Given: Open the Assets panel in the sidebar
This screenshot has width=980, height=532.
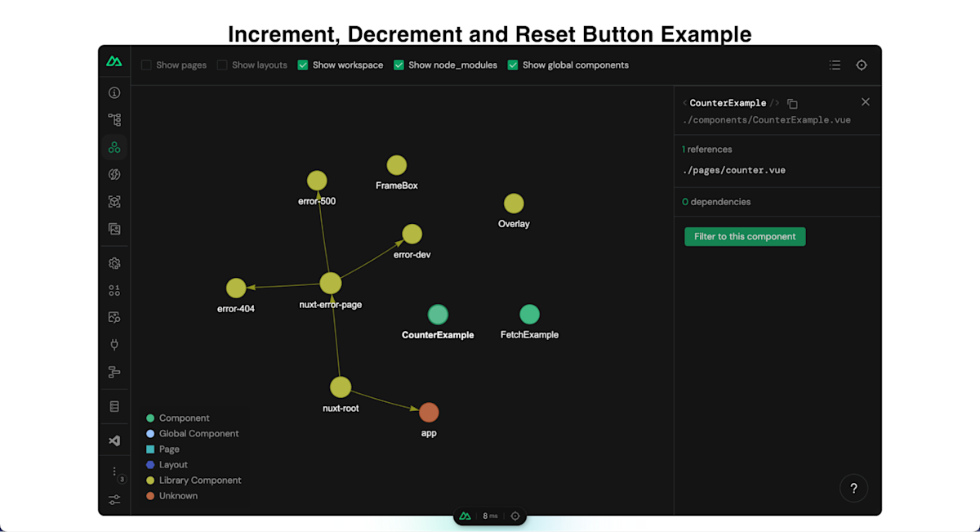Looking at the screenshot, I should pyautogui.click(x=114, y=229).
